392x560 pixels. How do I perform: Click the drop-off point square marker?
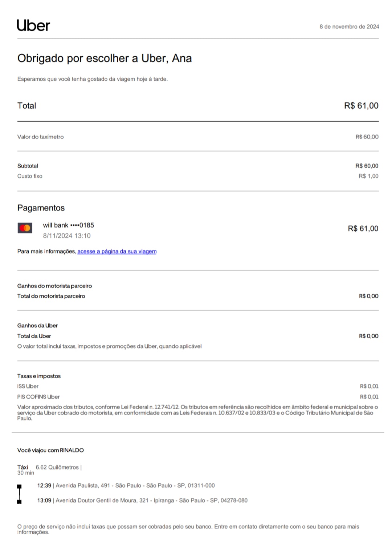tap(19, 501)
